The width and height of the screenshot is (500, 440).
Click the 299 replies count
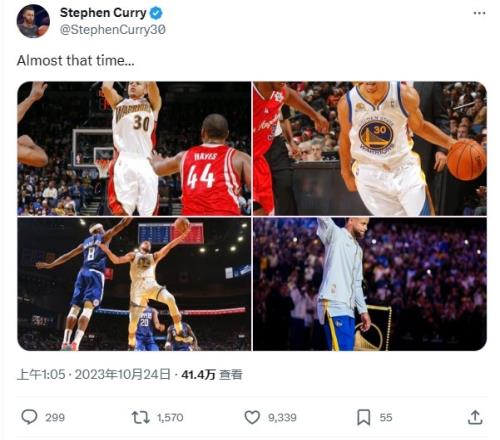[55, 417]
